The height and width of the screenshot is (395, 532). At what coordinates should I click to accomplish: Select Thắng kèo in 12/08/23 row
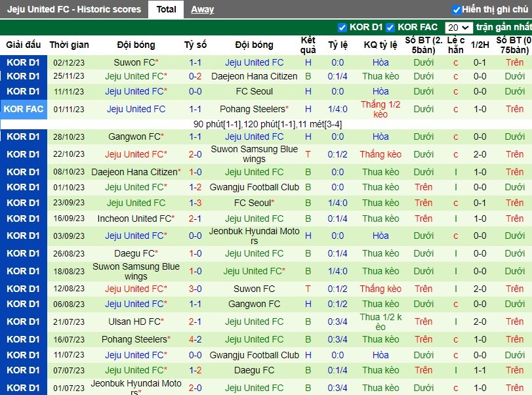(x=380, y=289)
